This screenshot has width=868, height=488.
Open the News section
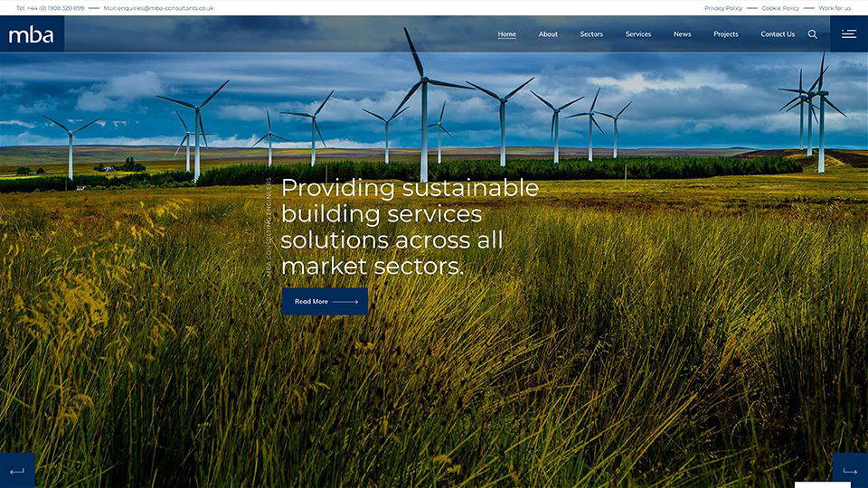click(682, 34)
